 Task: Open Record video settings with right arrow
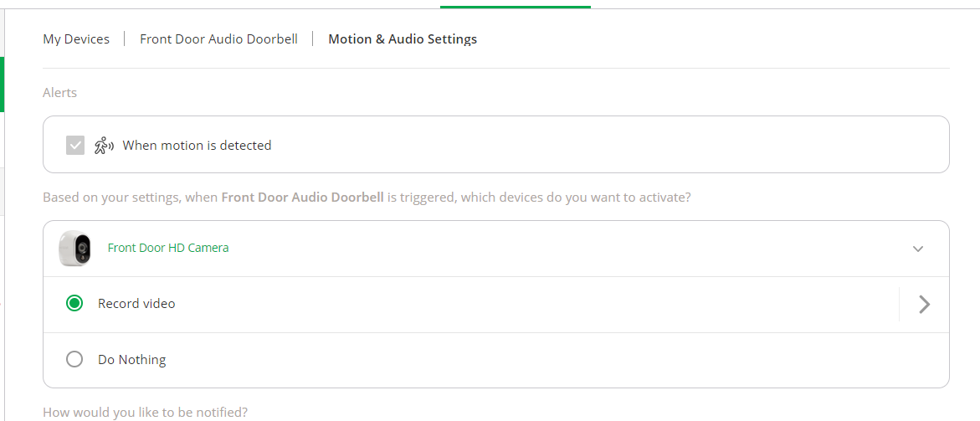coord(924,304)
